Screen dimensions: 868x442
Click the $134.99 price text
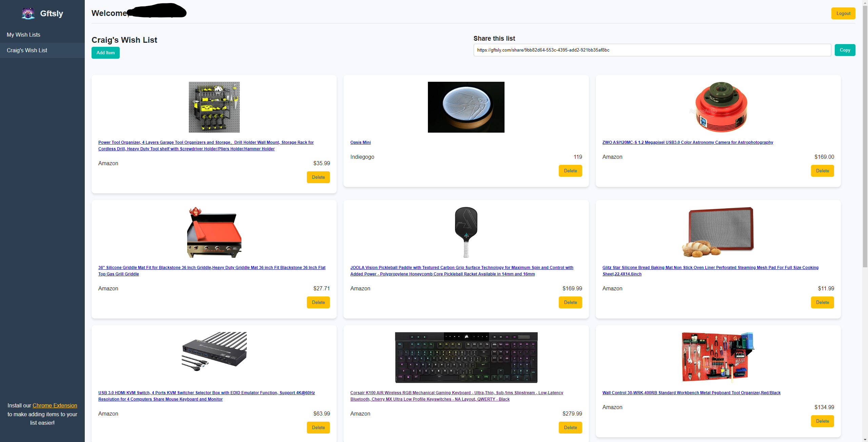click(824, 407)
